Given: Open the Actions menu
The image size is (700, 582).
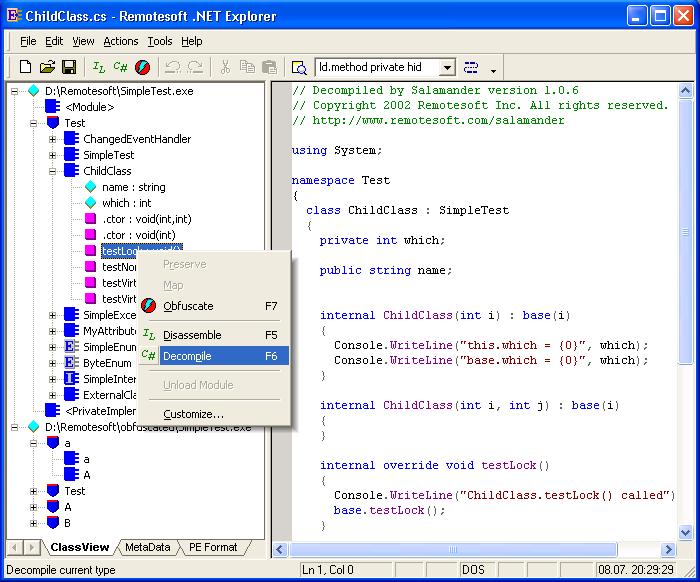Looking at the screenshot, I should pos(120,41).
